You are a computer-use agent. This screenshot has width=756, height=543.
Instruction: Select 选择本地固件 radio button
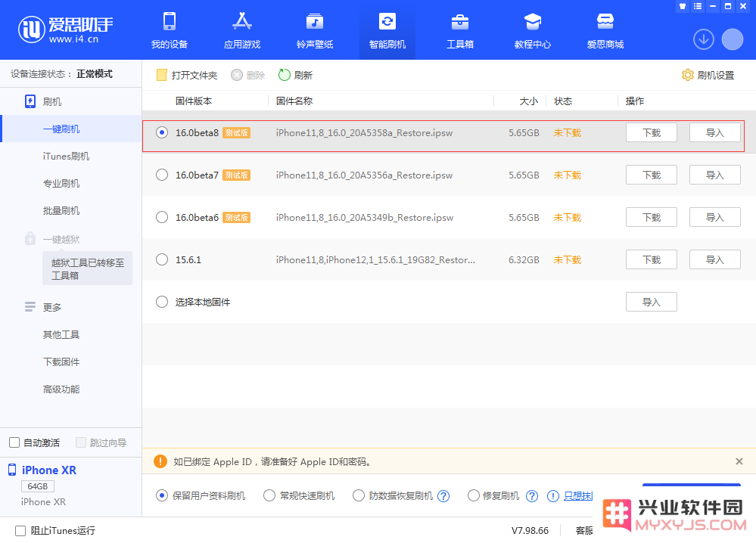162,302
